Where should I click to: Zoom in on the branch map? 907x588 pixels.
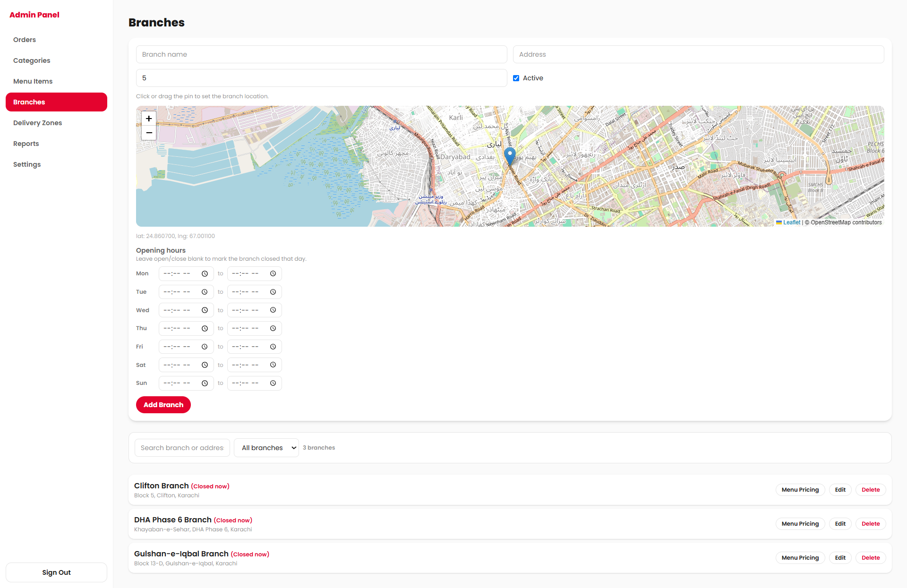[149, 119]
